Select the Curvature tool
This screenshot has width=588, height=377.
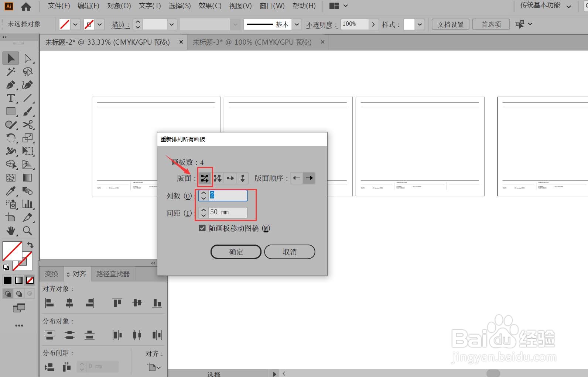tap(28, 85)
